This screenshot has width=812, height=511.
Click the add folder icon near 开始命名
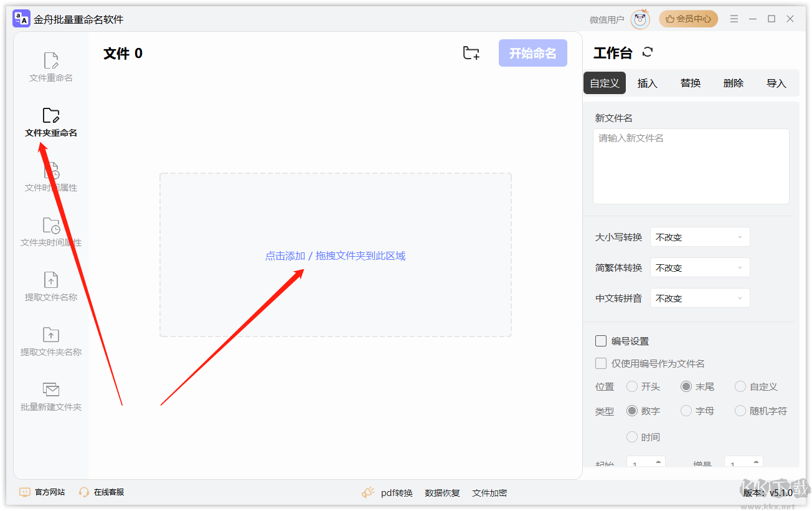coord(471,53)
